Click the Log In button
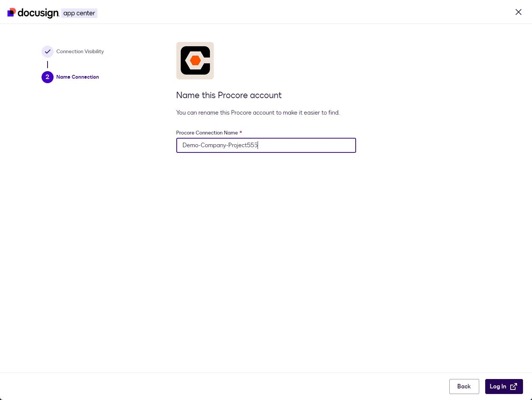 (x=504, y=387)
